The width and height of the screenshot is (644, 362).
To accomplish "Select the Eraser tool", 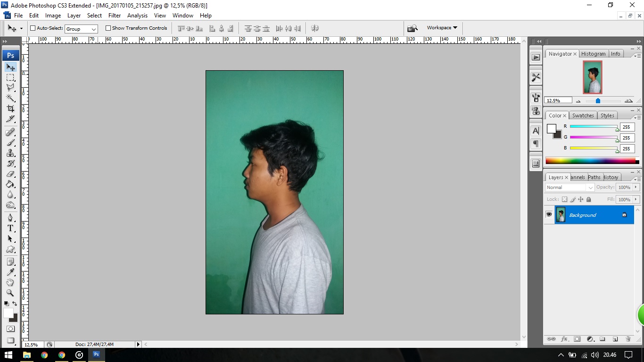I will 10,174.
